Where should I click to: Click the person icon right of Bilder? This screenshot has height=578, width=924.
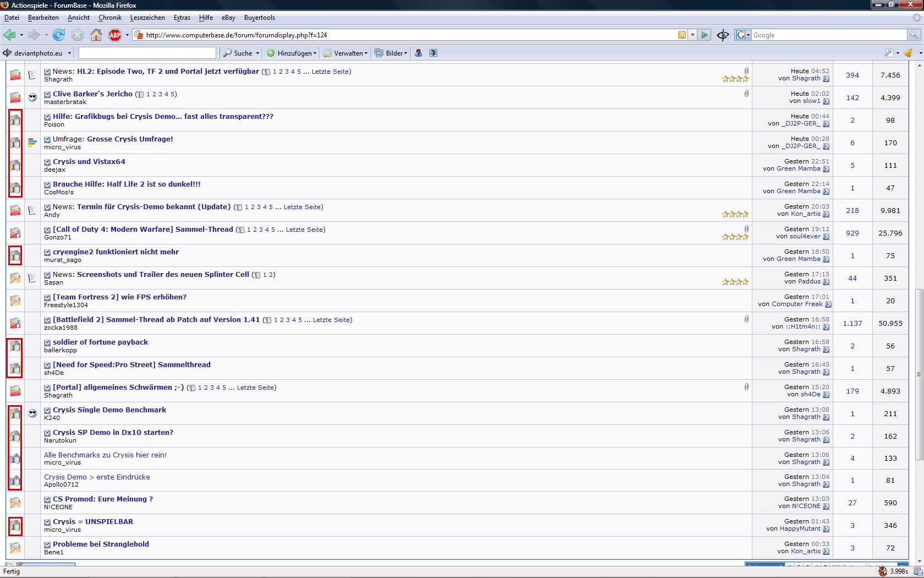(419, 53)
